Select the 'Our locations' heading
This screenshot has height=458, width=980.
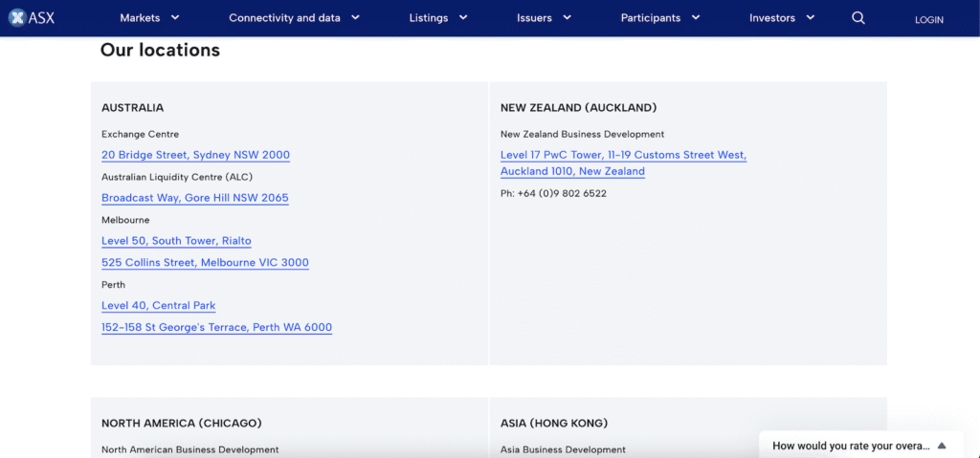click(160, 50)
